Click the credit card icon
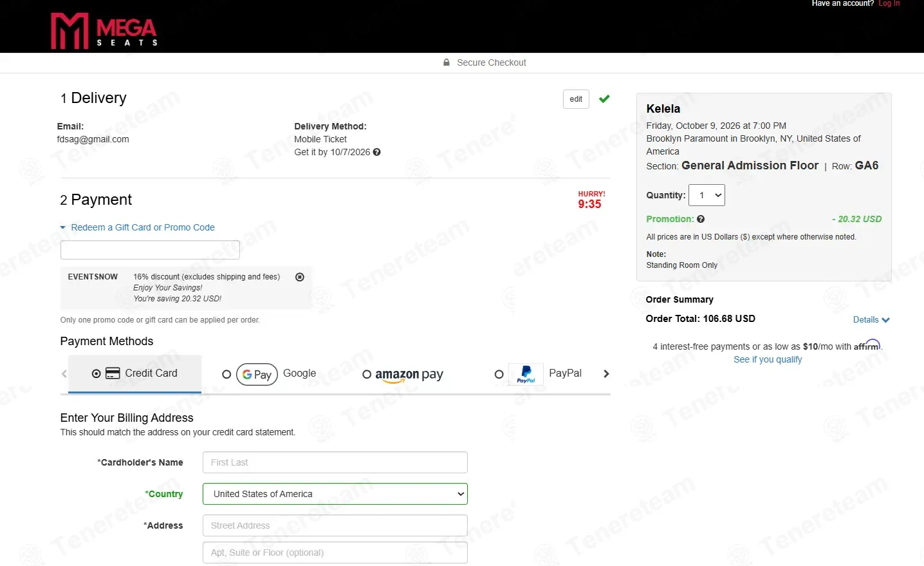The width and height of the screenshot is (924, 566). point(113,373)
